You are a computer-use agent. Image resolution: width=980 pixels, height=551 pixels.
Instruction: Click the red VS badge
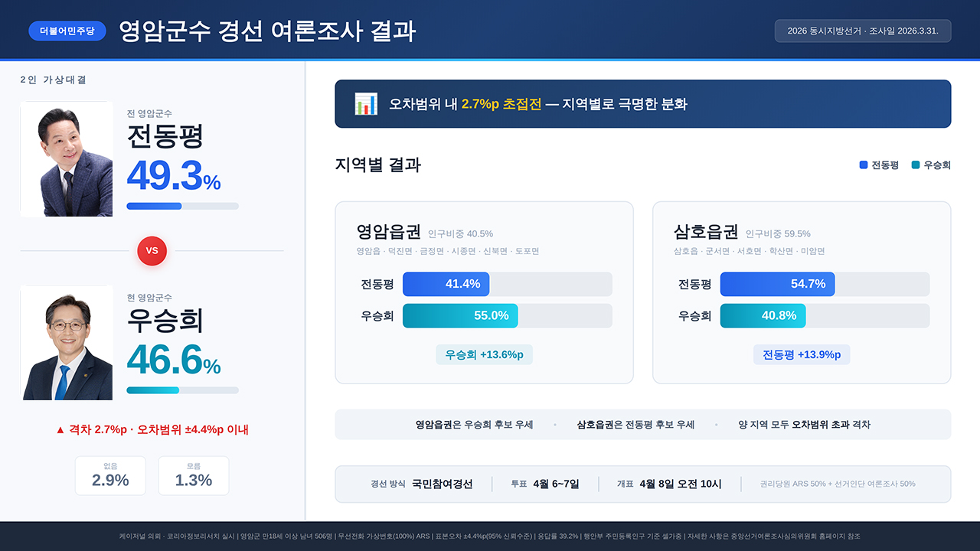(152, 250)
